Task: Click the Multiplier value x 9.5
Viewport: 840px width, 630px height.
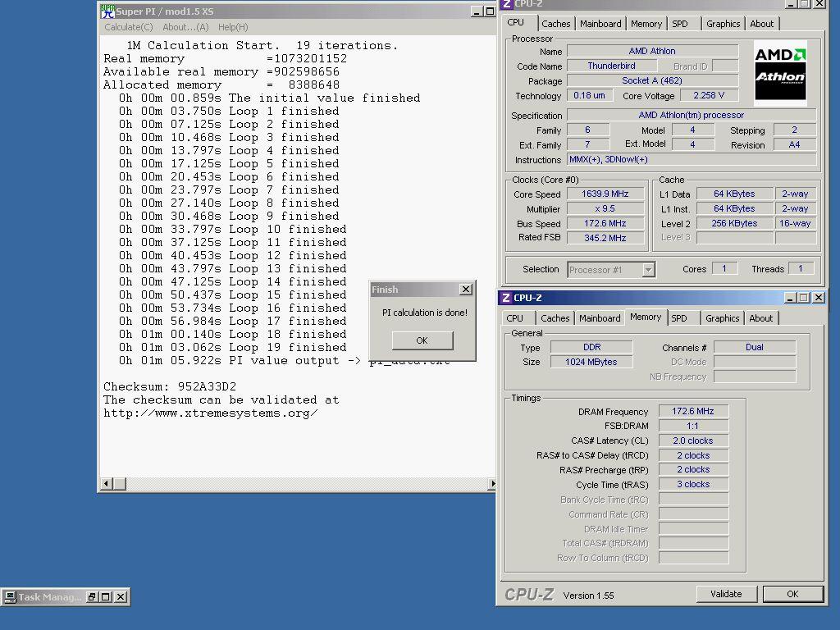Action: (605, 209)
